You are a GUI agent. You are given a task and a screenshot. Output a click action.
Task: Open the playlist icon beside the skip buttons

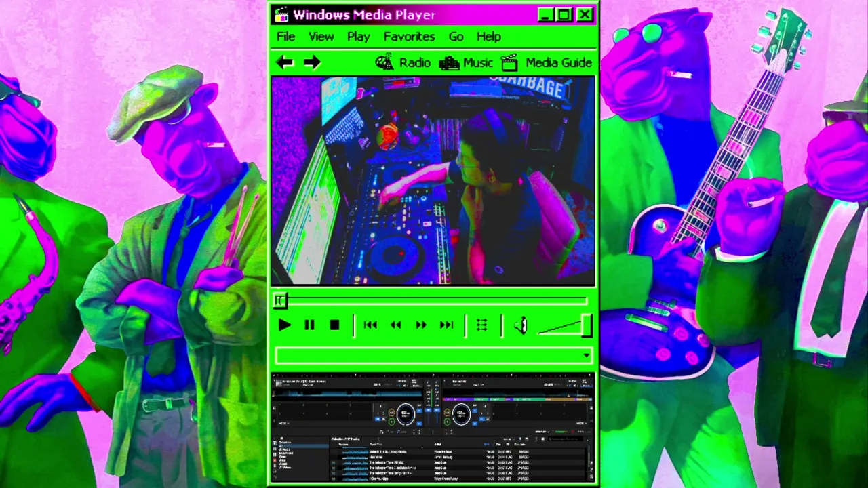tap(481, 326)
